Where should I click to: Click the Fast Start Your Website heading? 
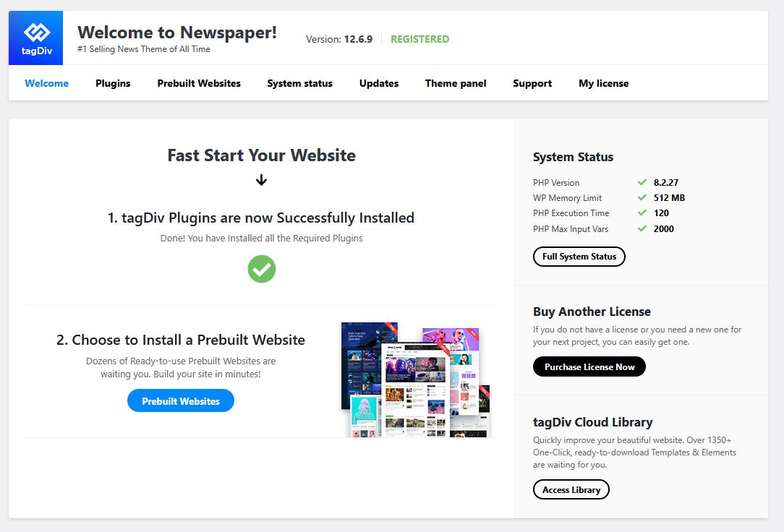[262, 155]
